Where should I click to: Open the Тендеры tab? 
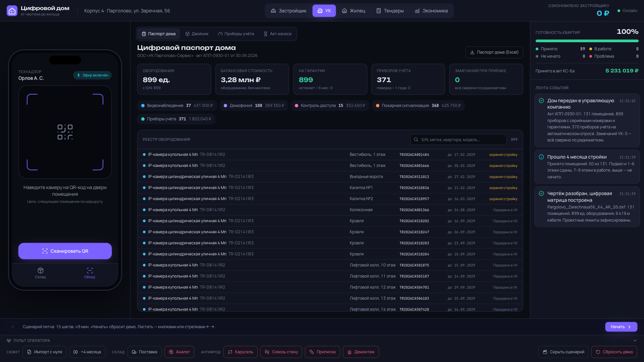(390, 11)
